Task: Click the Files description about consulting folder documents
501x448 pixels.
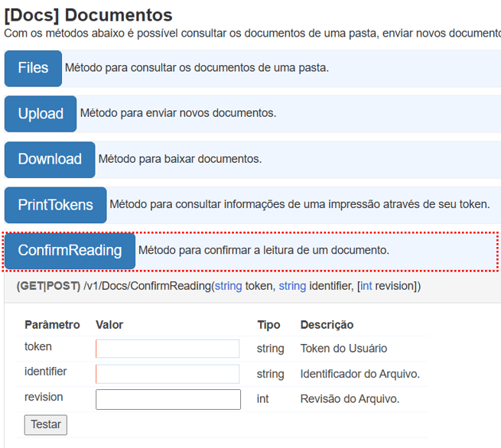Action: pyautogui.click(x=197, y=68)
